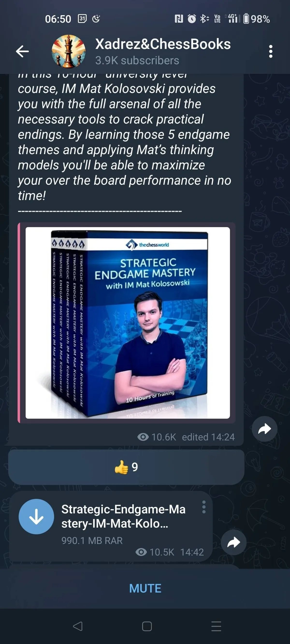Open the channel three-dot options menu
Viewport: 290px width, 644px height.
point(270,51)
